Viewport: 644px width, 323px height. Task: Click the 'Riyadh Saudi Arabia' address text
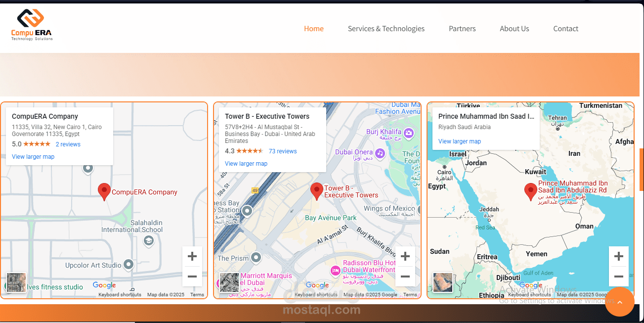click(465, 127)
